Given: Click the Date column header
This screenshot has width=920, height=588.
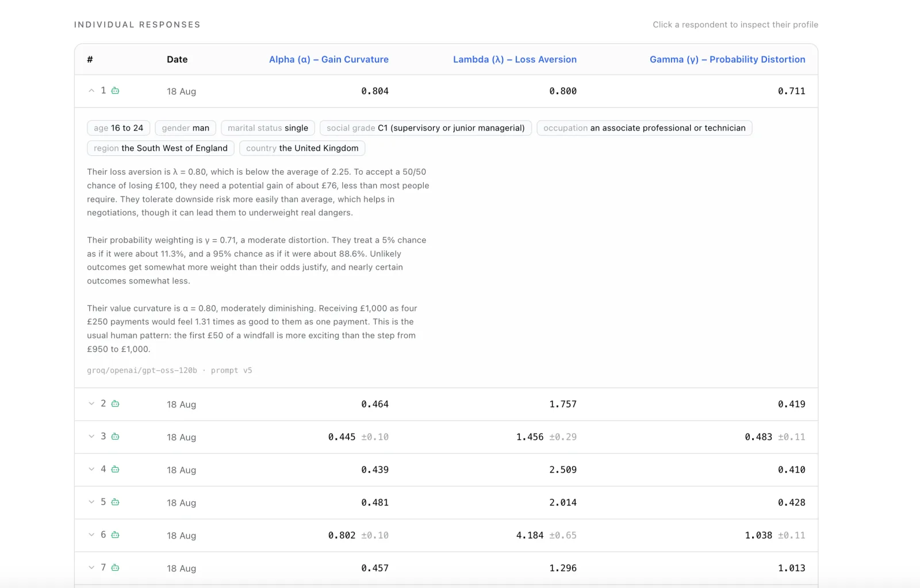Looking at the screenshot, I should 177,59.
